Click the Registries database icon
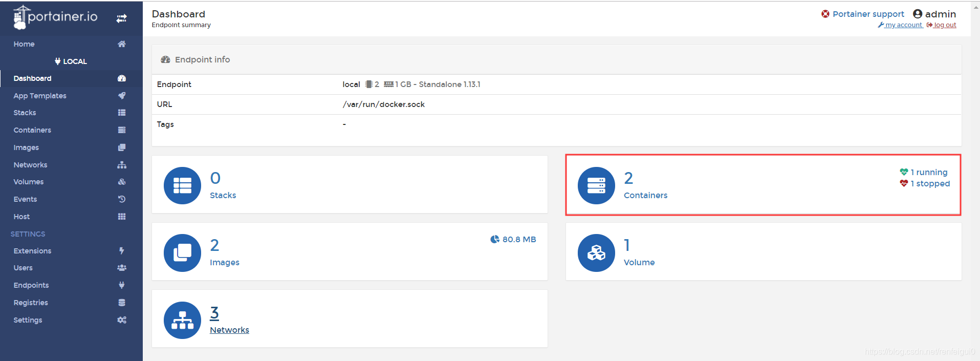980x361 pixels. 122,303
